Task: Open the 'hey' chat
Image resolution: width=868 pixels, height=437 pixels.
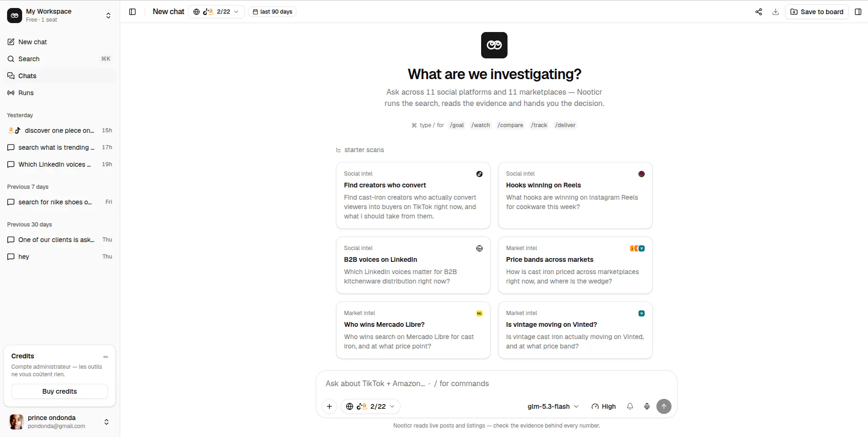Action: pyautogui.click(x=60, y=257)
